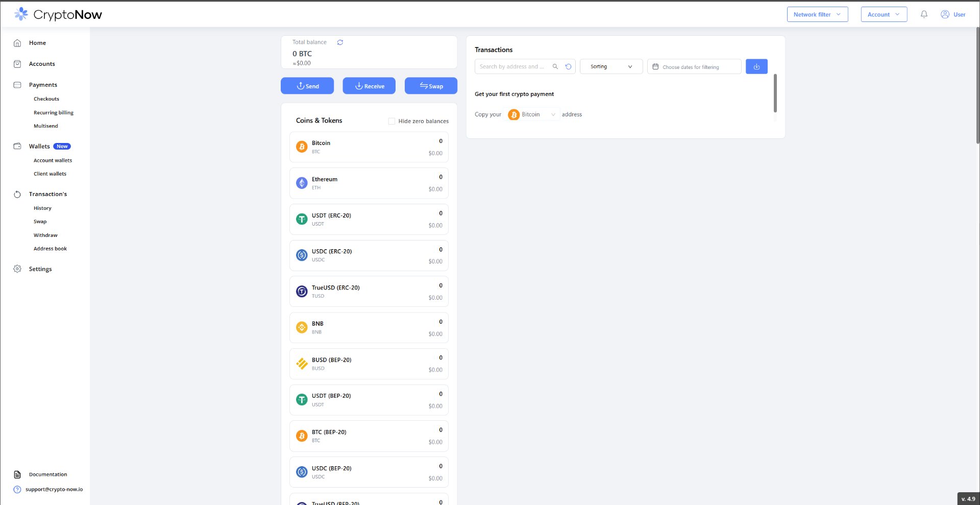Click the USDC (BEP-20) coin icon

click(302, 472)
